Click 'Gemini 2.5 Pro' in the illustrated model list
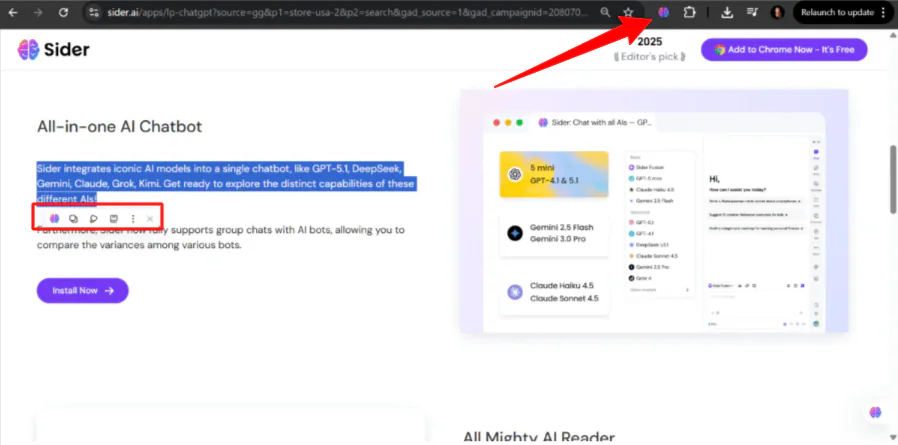 click(x=648, y=267)
